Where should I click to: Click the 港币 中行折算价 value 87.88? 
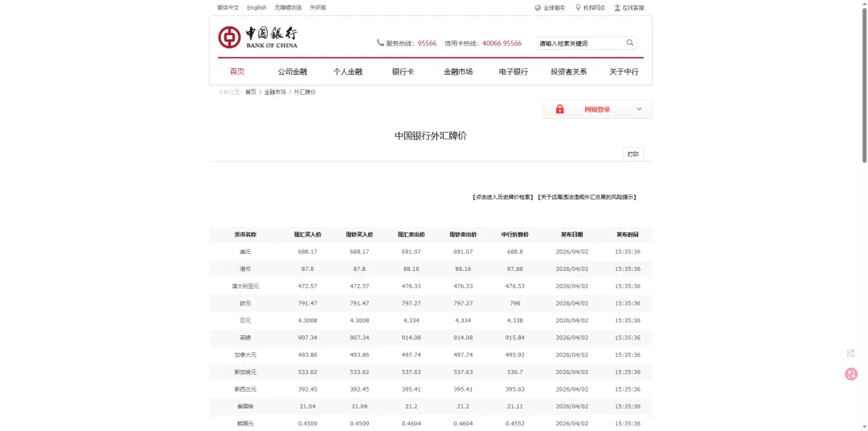click(515, 269)
